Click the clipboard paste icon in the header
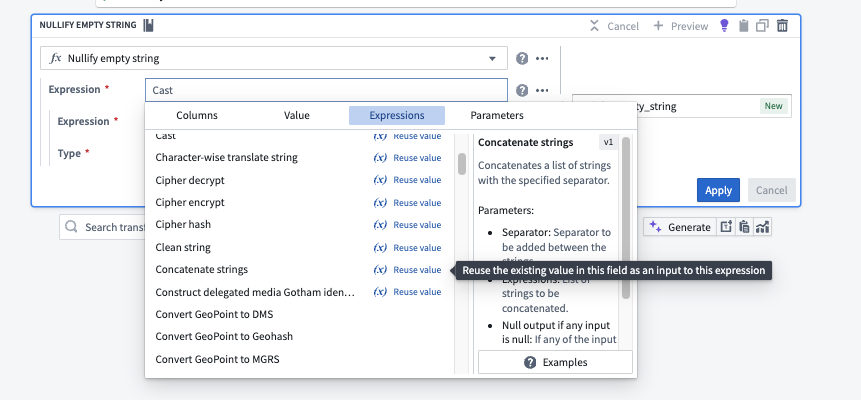The width and height of the screenshot is (861, 400). [743, 25]
